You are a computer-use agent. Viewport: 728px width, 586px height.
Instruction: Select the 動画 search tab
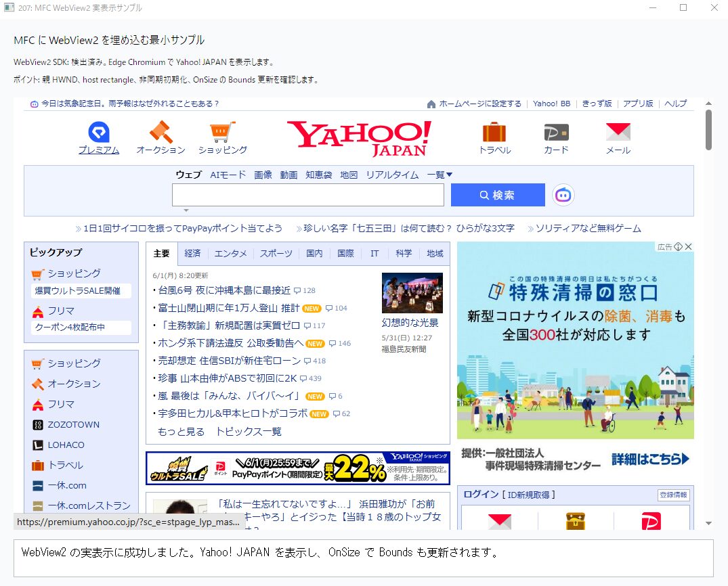[x=288, y=175]
